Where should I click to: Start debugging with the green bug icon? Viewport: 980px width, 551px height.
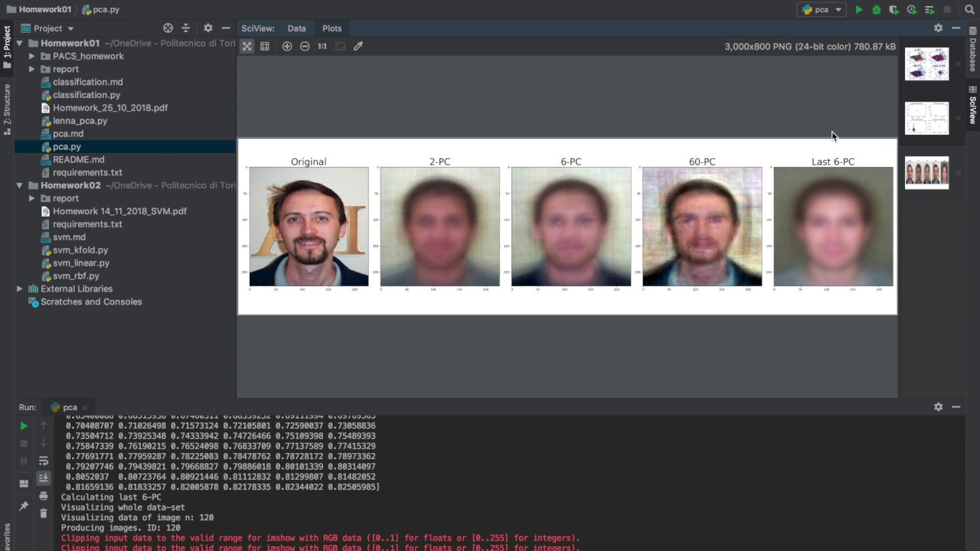point(877,10)
